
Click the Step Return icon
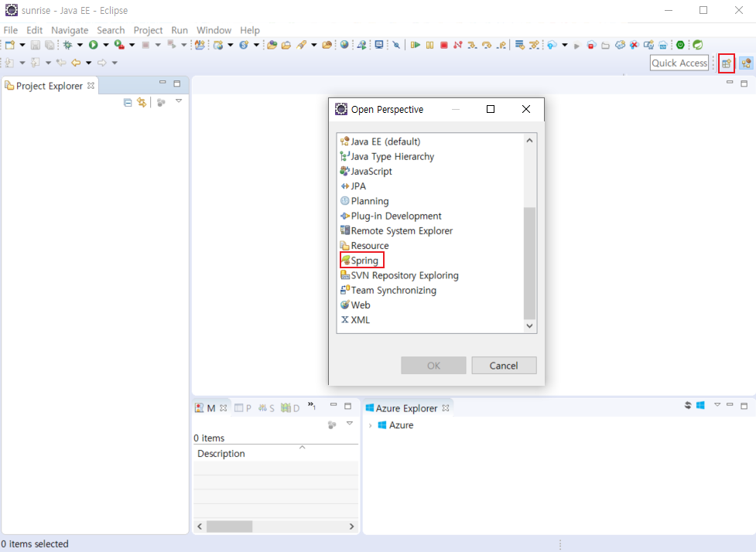[x=502, y=45]
